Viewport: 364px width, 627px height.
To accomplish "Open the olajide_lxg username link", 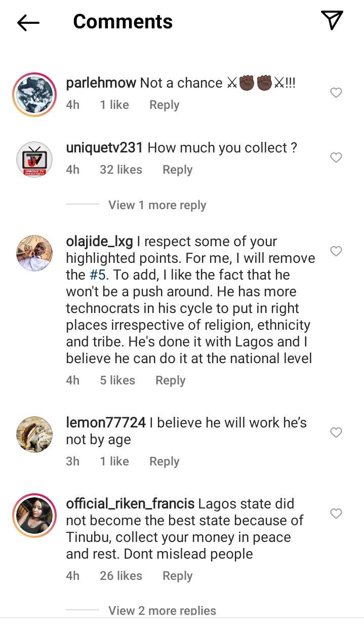I will click(x=99, y=242).
